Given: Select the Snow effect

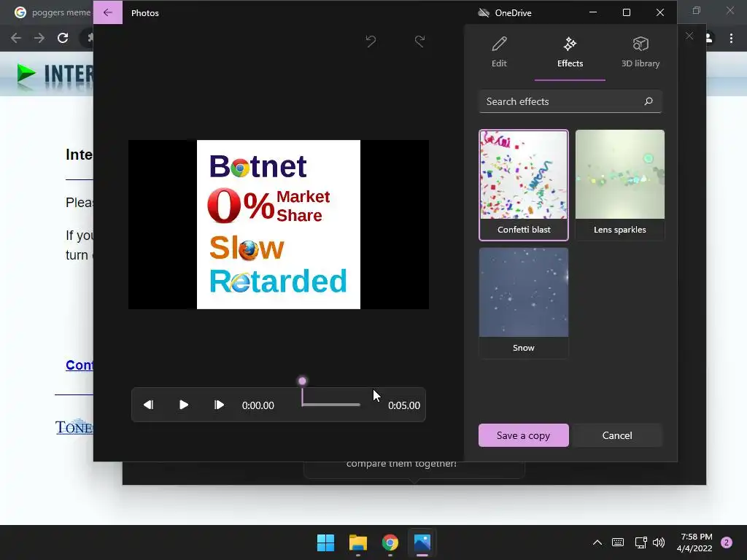Looking at the screenshot, I should tap(524, 303).
